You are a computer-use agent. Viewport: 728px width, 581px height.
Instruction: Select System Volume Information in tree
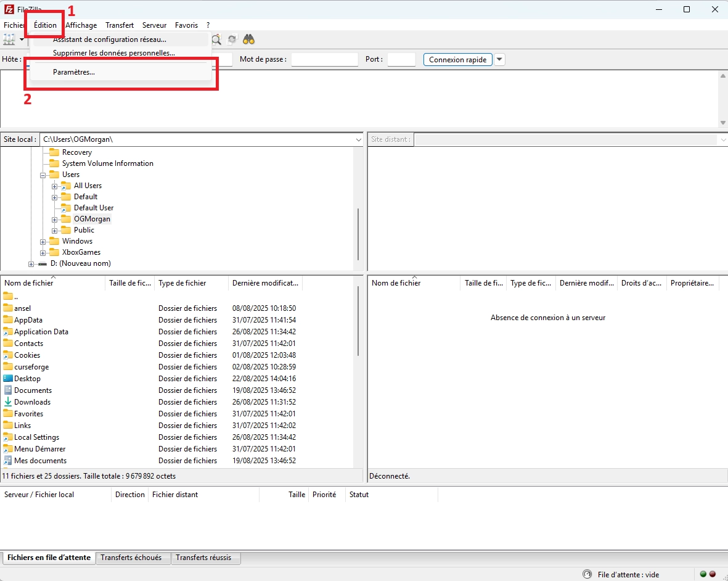point(107,163)
